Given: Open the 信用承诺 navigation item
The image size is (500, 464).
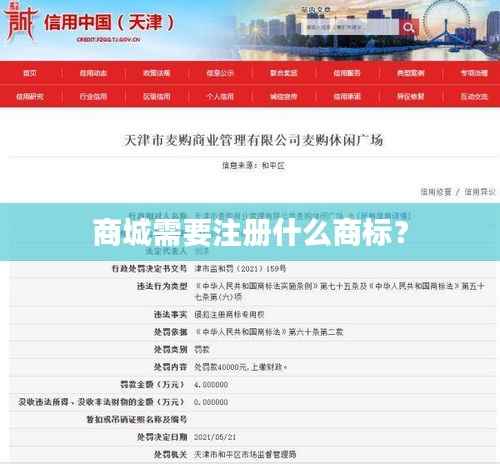Looking at the screenshot, I should (x=347, y=97).
